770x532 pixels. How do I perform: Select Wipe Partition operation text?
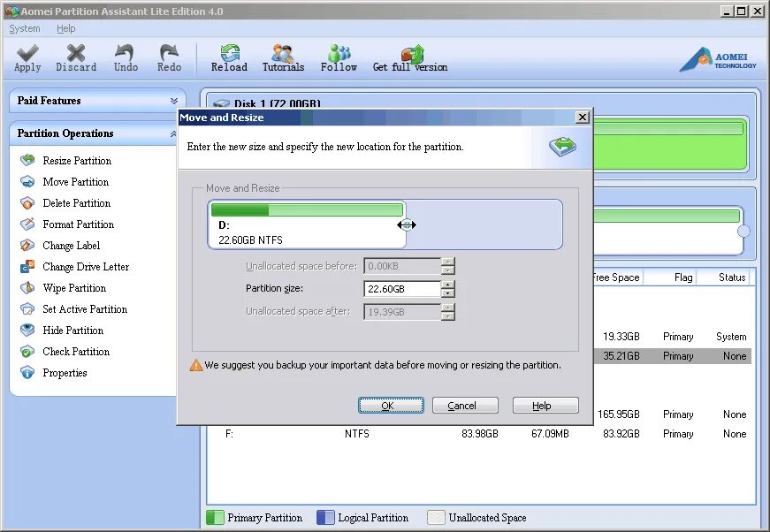point(74,288)
